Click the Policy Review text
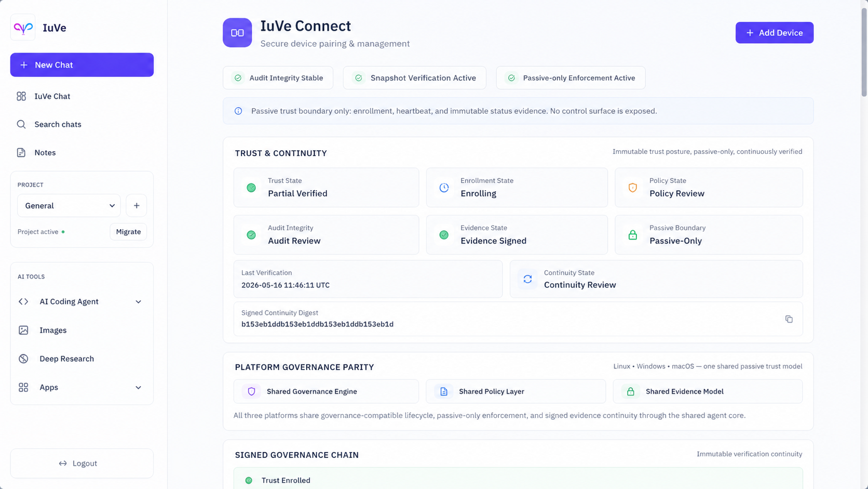This screenshot has height=489, width=868. coord(677,193)
